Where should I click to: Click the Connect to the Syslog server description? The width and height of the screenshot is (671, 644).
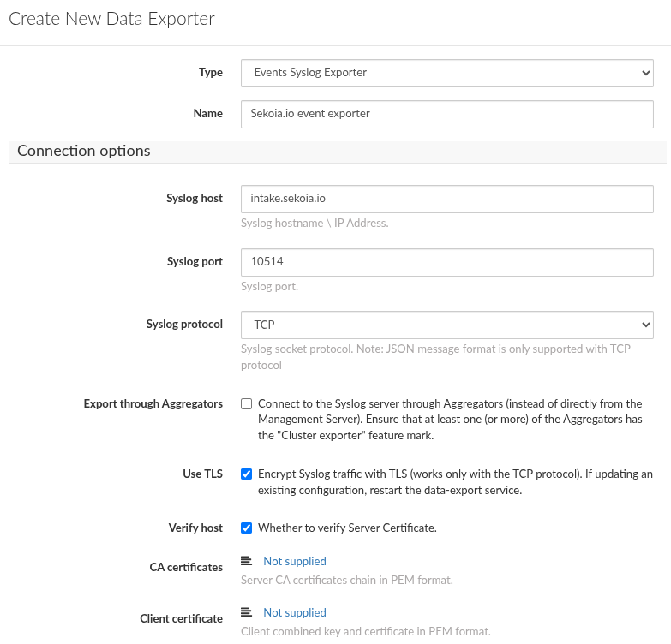click(450, 420)
